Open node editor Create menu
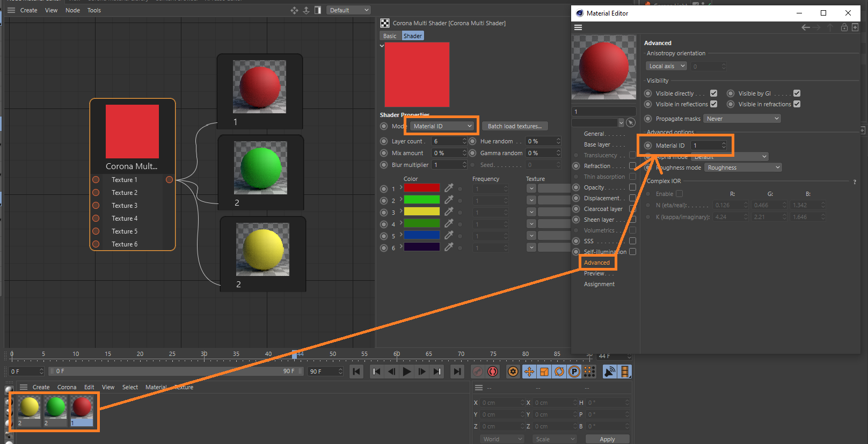This screenshot has height=444, width=868. tap(29, 10)
